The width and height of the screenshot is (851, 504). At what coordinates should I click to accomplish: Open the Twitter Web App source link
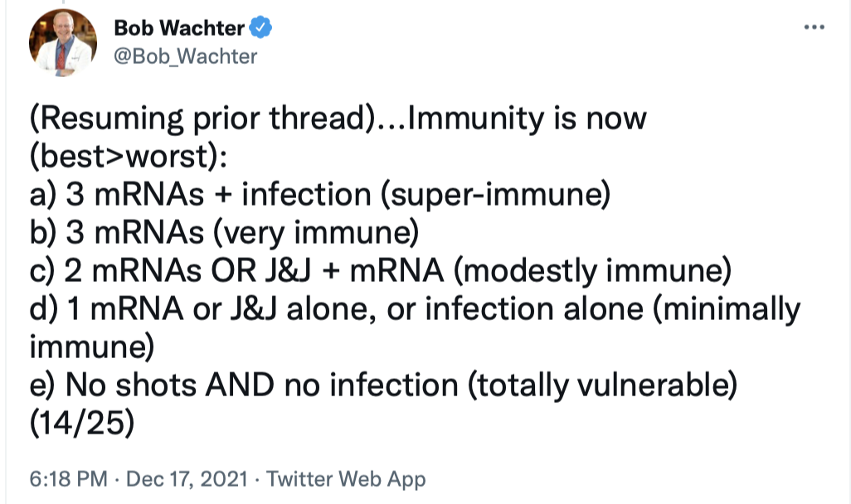pyautogui.click(x=346, y=479)
